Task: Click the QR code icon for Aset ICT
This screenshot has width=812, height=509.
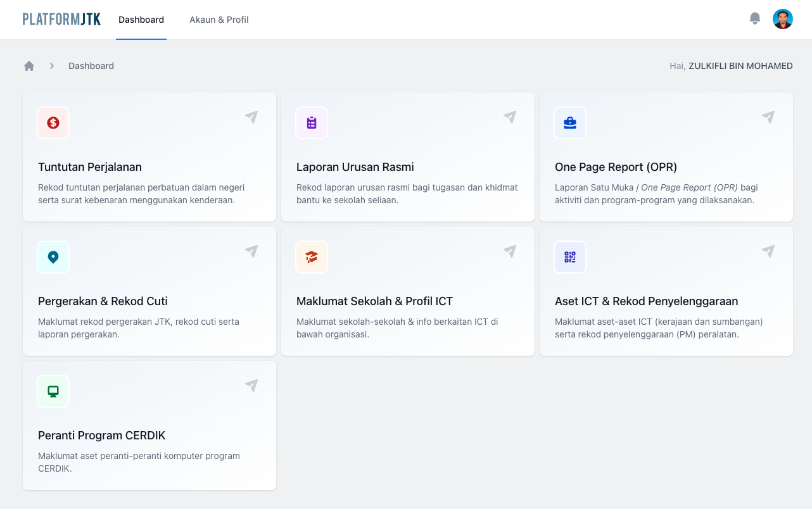Action: pos(570,257)
